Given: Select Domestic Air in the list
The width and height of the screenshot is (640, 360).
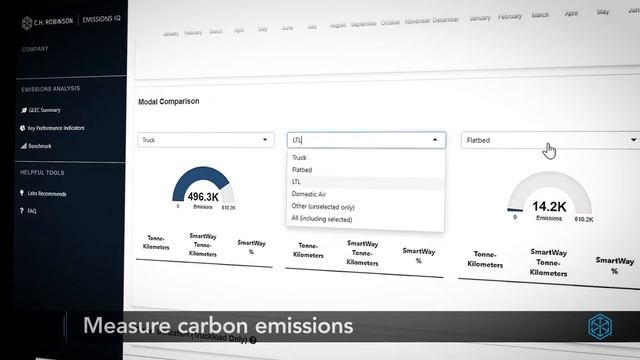Looking at the screenshot, I should 366,194.
